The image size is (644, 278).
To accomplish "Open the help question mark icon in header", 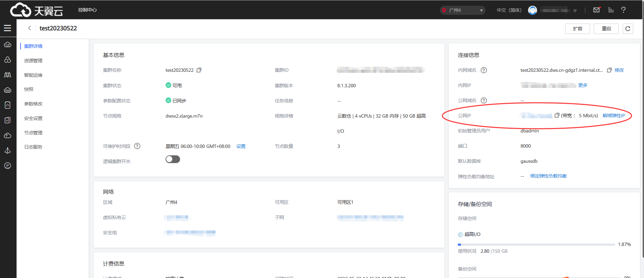I will [x=623, y=10].
